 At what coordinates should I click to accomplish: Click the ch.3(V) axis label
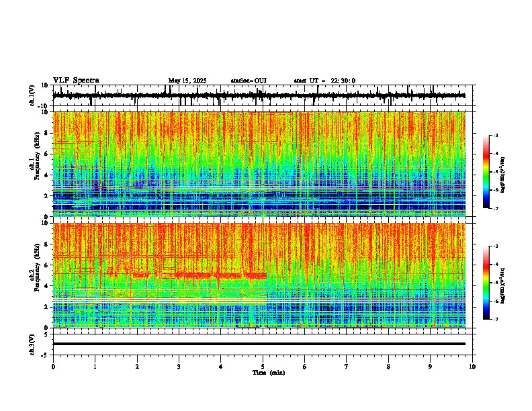(x=32, y=345)
